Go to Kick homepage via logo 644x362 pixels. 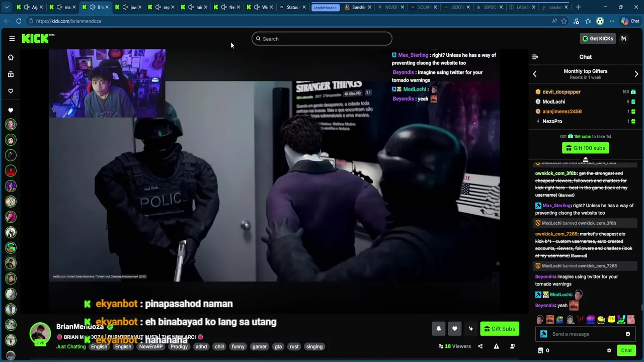[x=38, y=39]
